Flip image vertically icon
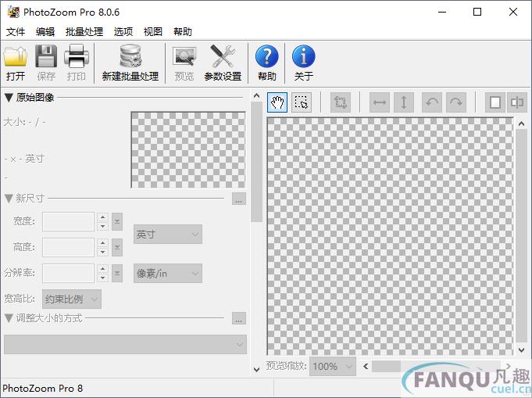Screen dimensions: 532x398 point(404,102)
